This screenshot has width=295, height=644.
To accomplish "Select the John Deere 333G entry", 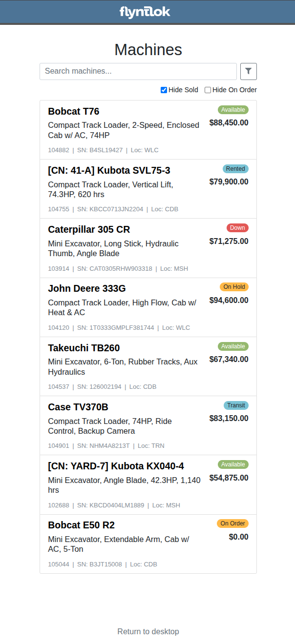I will click(148, 307).
